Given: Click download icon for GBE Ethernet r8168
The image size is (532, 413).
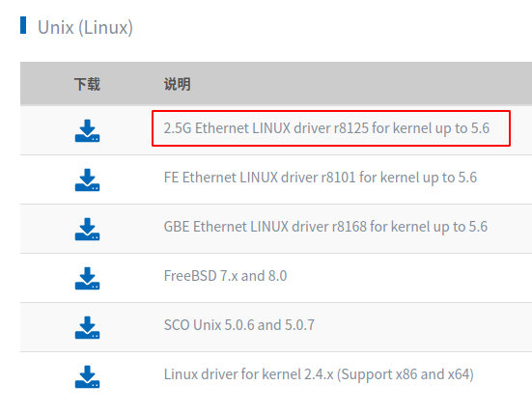Looking at the screenshot, I should (x=87, y=229).
